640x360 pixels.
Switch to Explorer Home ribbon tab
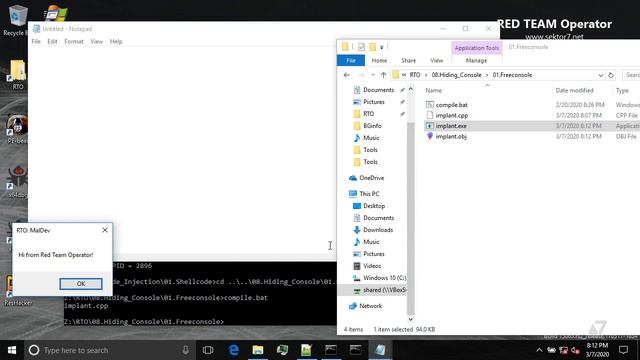(x=379, y=60)
